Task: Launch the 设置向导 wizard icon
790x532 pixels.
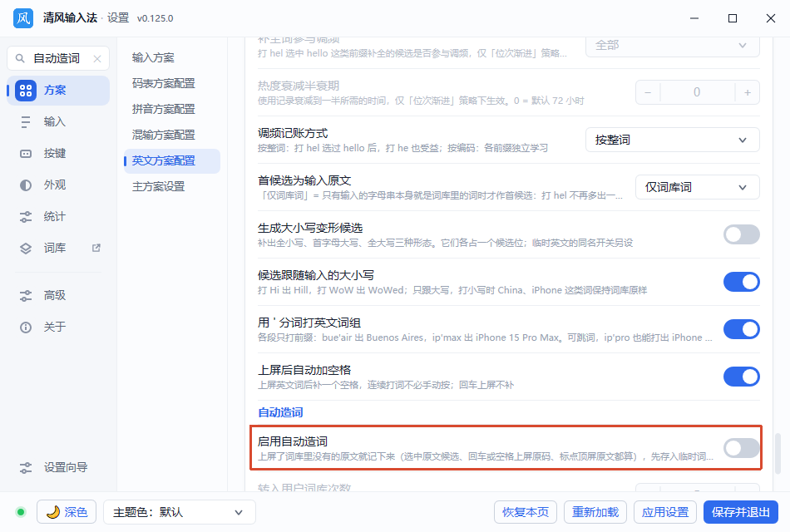Action: 25,468
